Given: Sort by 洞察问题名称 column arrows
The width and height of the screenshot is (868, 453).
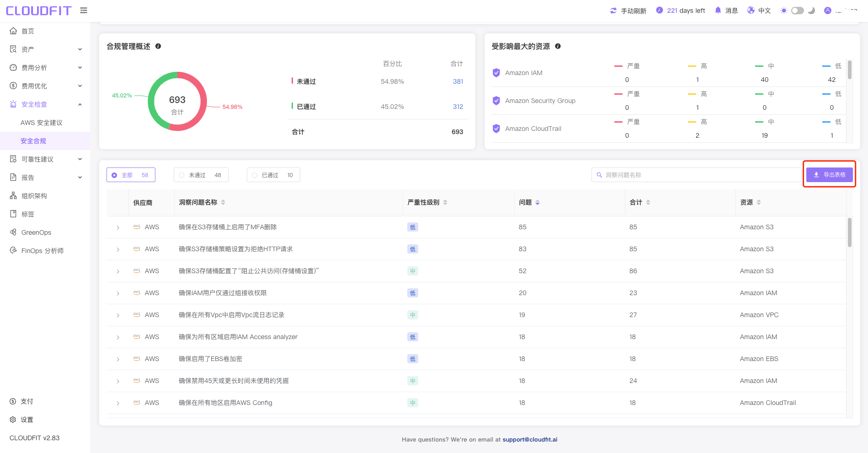Looking at the screenshot, I should pos(223,202).
